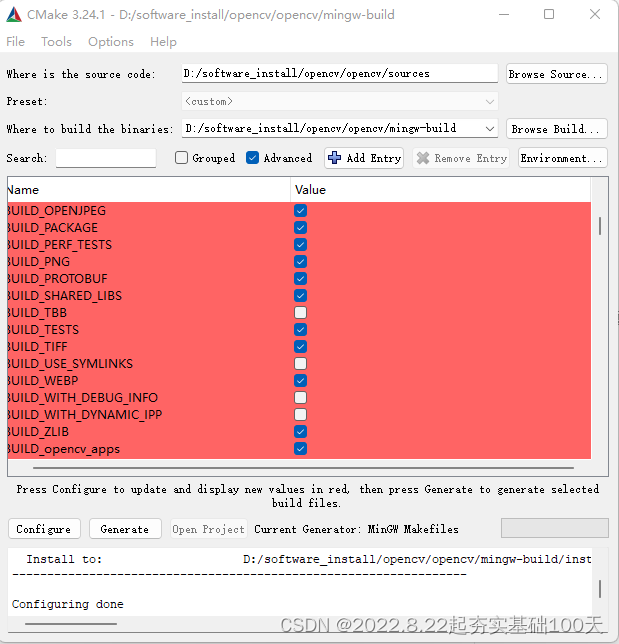Close the CMake window
Image resolution: width=619 pixels, height=644 pixels.
click(x=594, y=14)
